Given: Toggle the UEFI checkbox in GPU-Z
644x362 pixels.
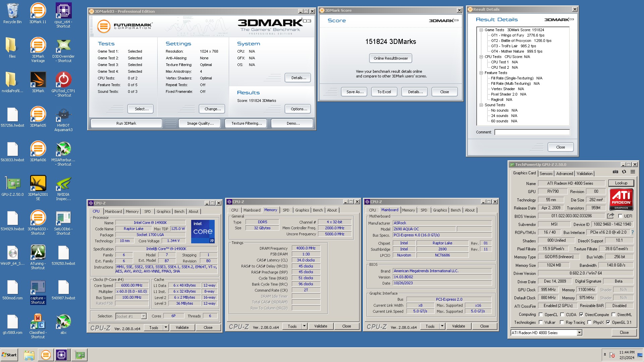Looking at the screenshot, I should point(620,216).
